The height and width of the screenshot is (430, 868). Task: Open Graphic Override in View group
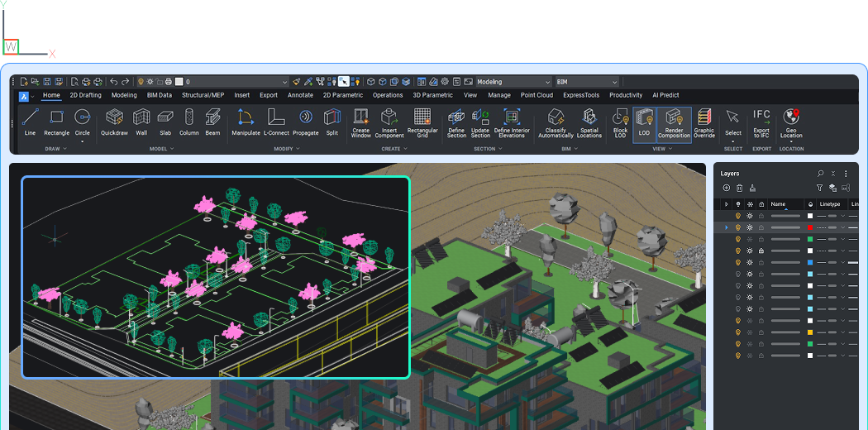[x=703, y=122]
